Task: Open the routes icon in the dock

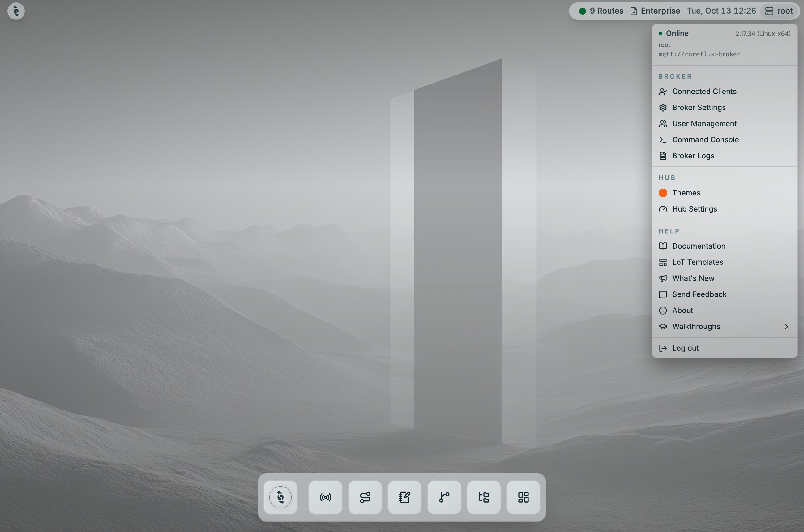Action: tap(365, 497)
